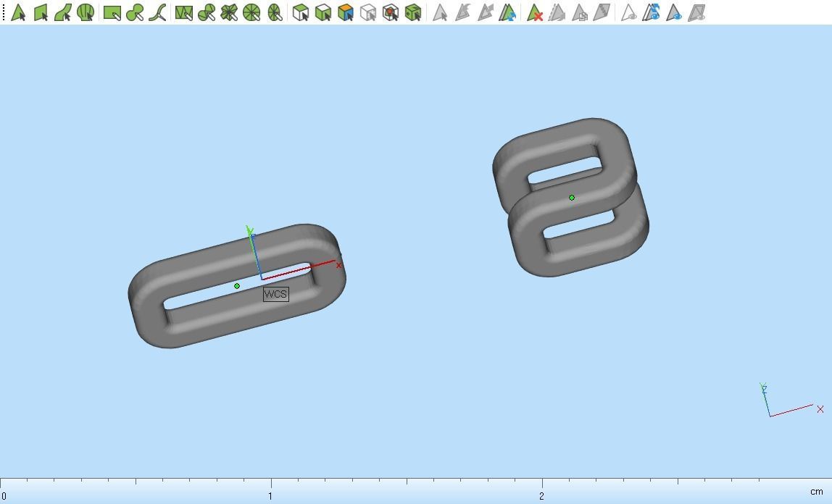Select the orange and blue cube icon
Screen dimensions: 832x504
pyautogui.click(x=346, y=12)
